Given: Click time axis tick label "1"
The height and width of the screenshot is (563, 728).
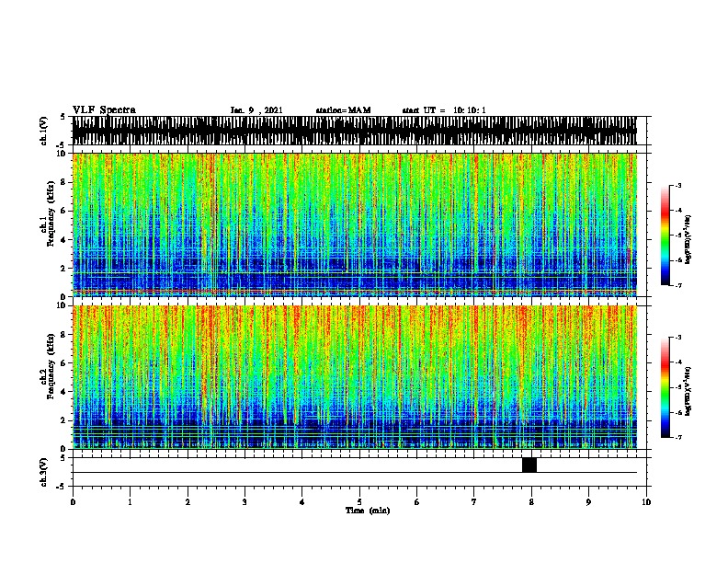Looking at the screenshot, I should coord(130,501).
